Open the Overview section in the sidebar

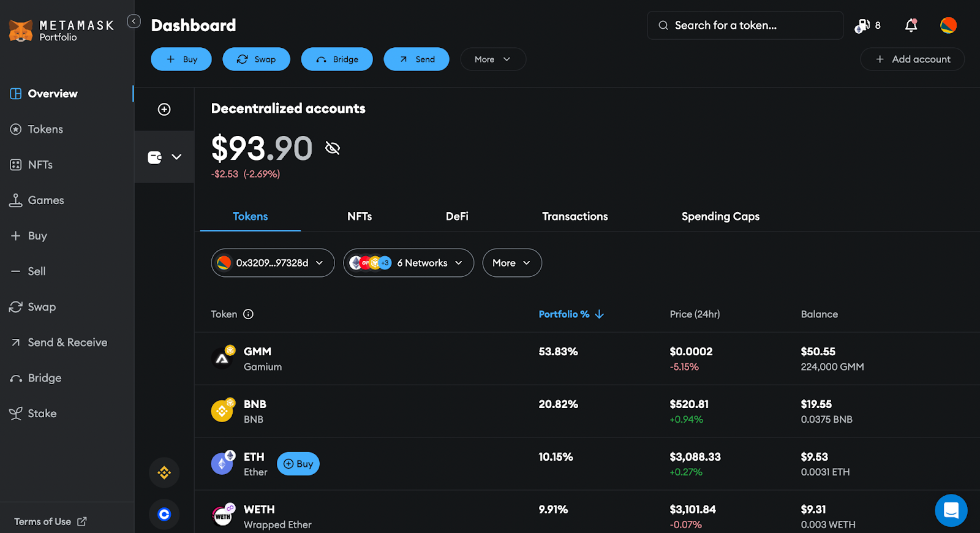click(x=53, y=94)
